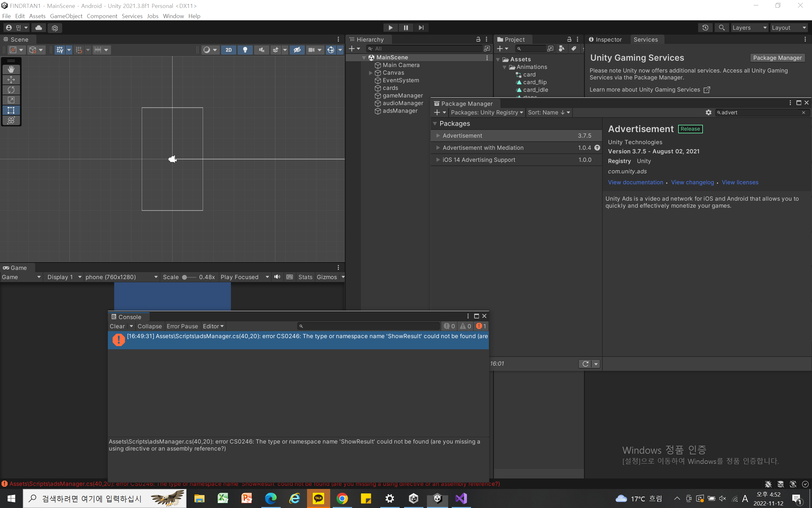Open the Sort: Name dropdown
The width and height of the screenshot is (812, 508).
click(549, 112)
